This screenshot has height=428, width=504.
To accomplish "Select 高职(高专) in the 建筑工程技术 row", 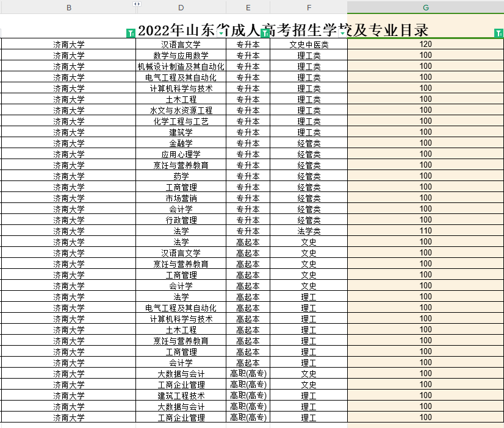I will pyautogui.click(x=248, y=395).
